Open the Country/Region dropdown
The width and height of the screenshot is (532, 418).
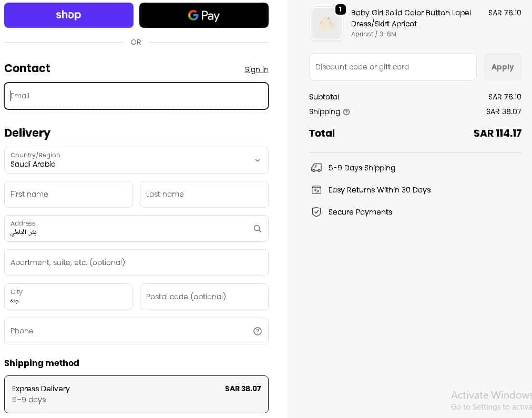pos(136,160)
